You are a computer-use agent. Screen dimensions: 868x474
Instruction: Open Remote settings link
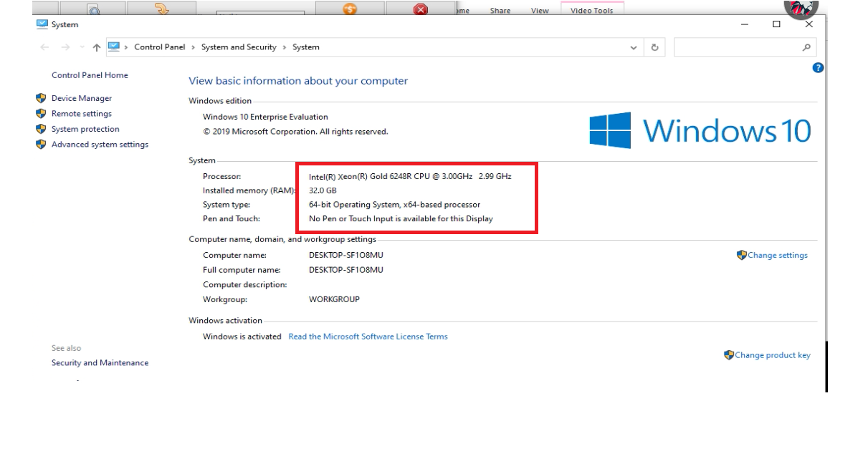[x=82, y=114]
